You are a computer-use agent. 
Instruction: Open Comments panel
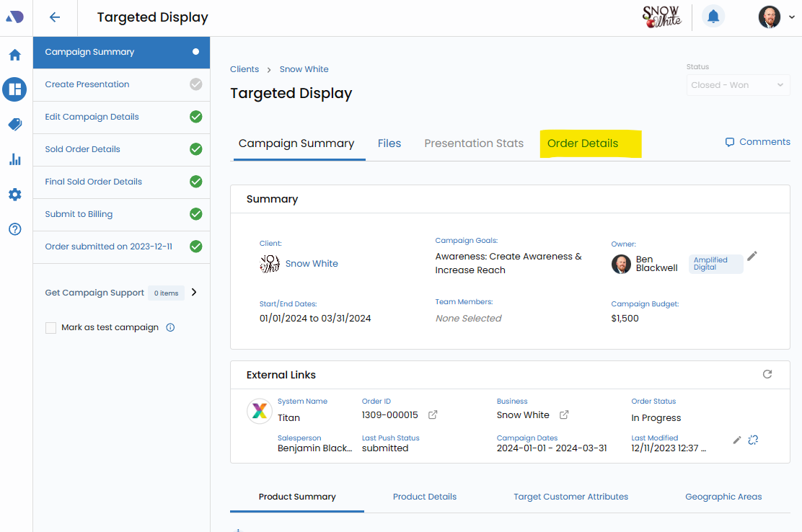click(757, 142)
